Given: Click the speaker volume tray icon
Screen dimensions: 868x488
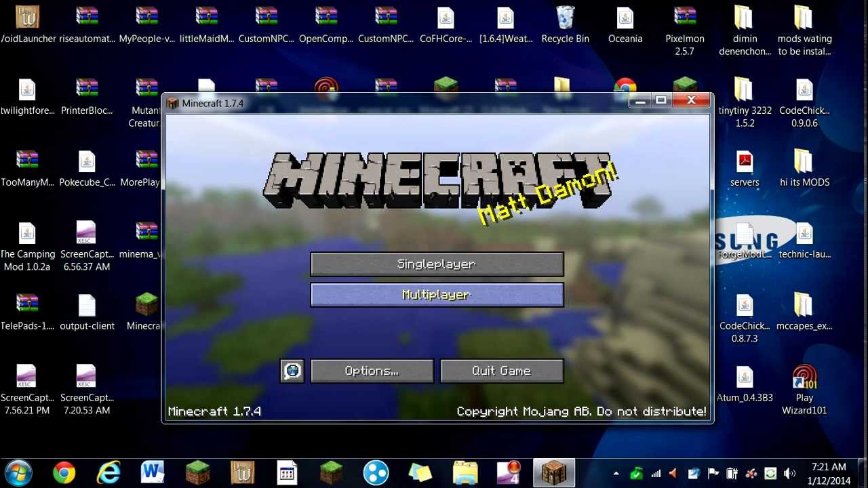Looking at the screenshot, I should pyautogui.click(x=789, y=474).
